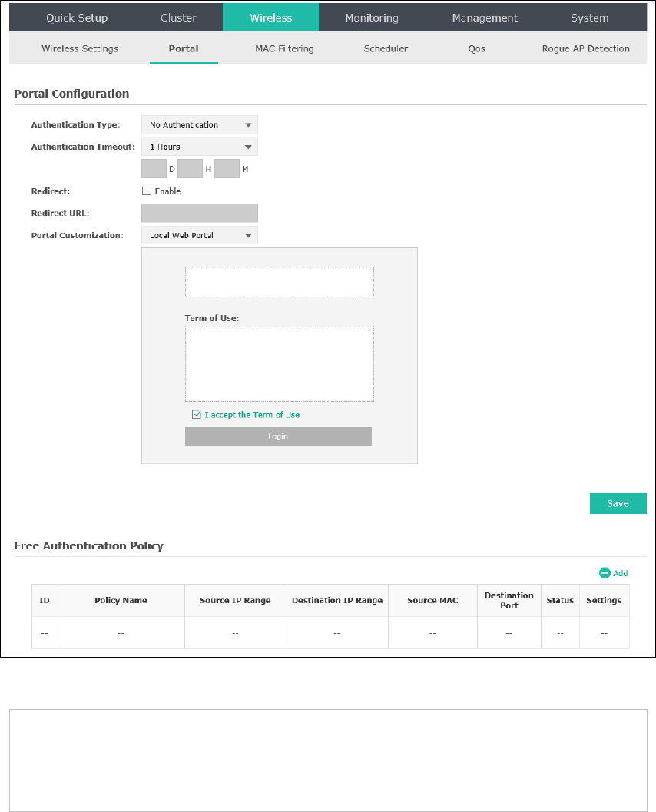Click the Term of Use text area

pyautogui.click(x=280, y=363)
